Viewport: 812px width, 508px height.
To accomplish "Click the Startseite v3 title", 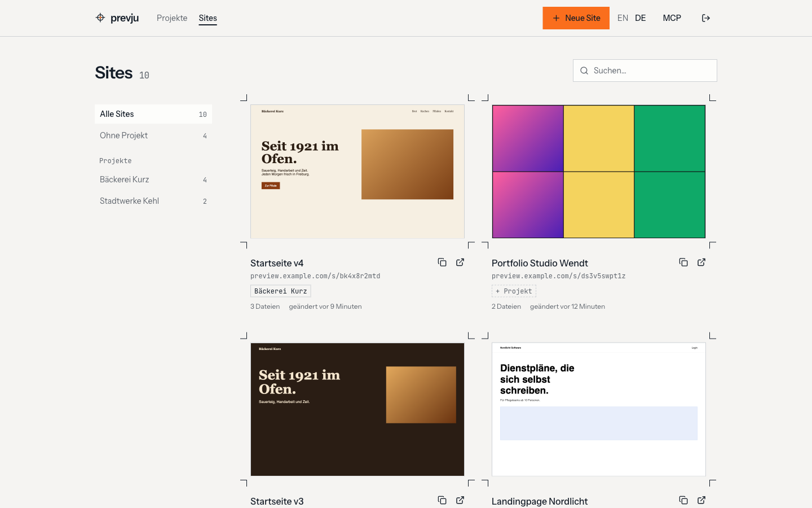I will pos(277,501).
